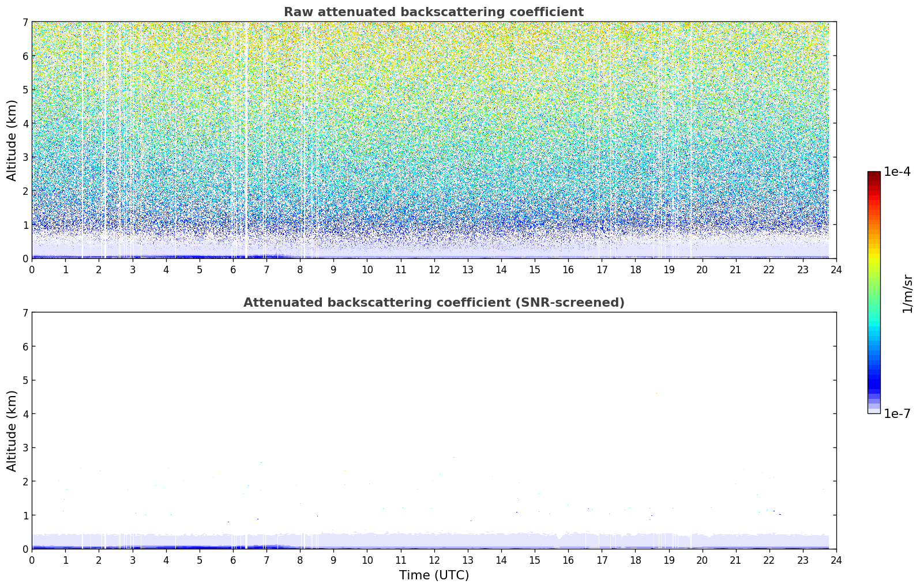Pick the dark red top of colorbar

coord(873,175)
